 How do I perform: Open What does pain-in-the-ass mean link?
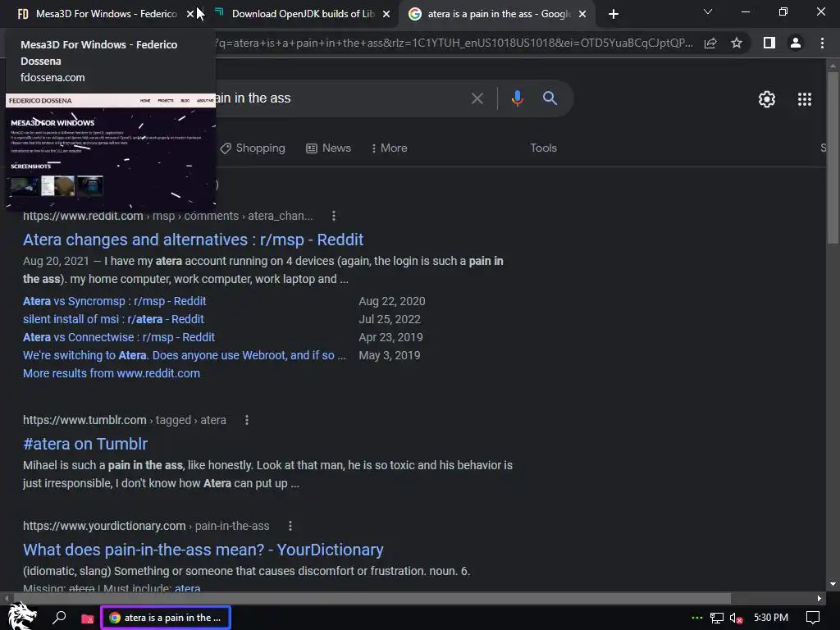click(203, 550)
